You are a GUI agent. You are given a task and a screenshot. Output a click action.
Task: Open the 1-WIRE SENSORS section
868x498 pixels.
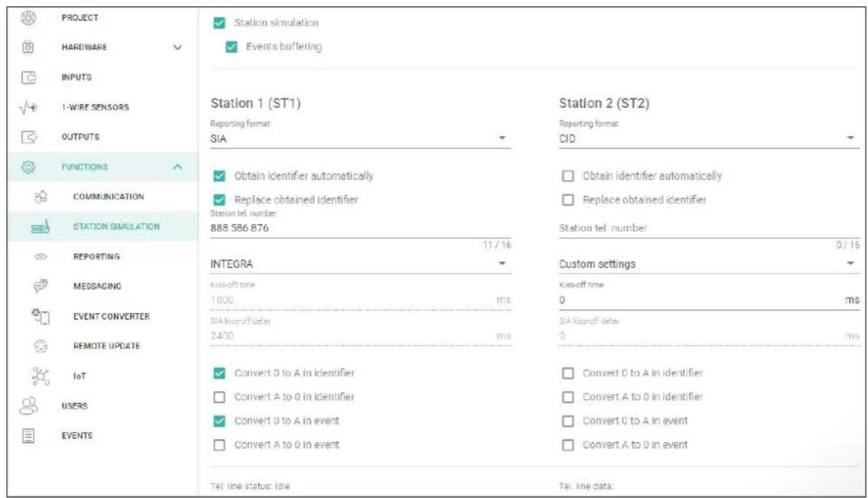click(95, 107)
